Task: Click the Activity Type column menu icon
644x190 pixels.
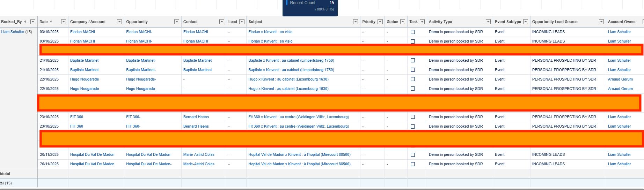Action: 488,22
